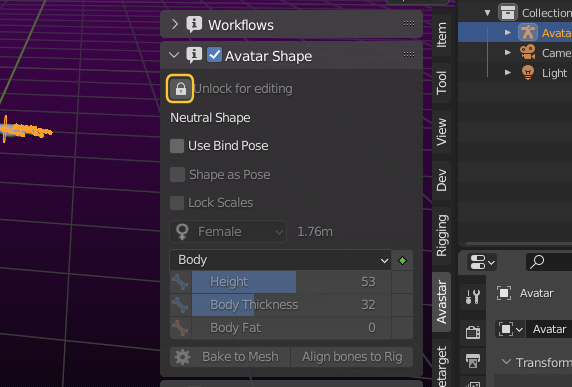Screen dimensions: 572x387
Task: Adjust the Body Thickness slider
Action: coord(291,305)
